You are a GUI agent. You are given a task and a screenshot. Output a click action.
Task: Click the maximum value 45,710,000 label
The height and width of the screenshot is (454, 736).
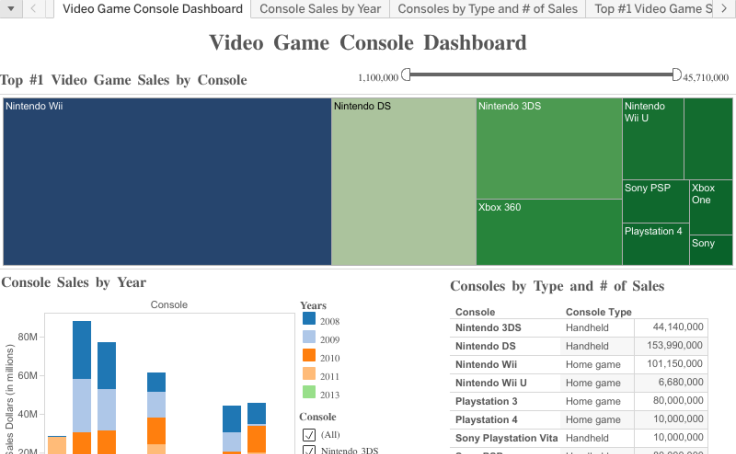pyautogui.click(x=705, y=77)
